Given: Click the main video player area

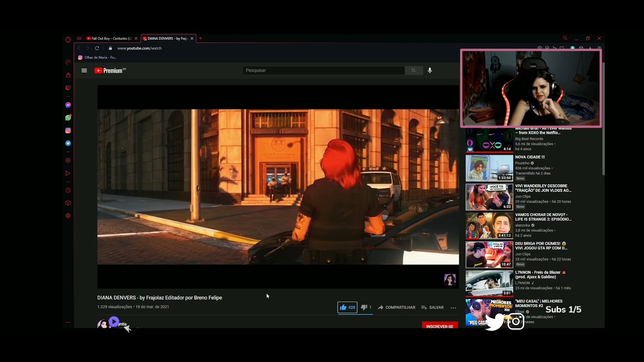Looking at the screenshot, I should coord(278,187).
